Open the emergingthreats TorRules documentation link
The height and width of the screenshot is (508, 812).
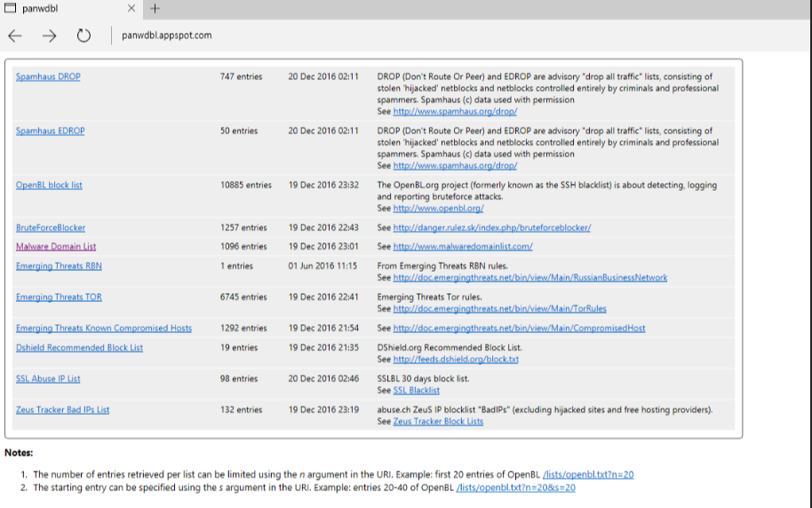(x=500, y=309)
